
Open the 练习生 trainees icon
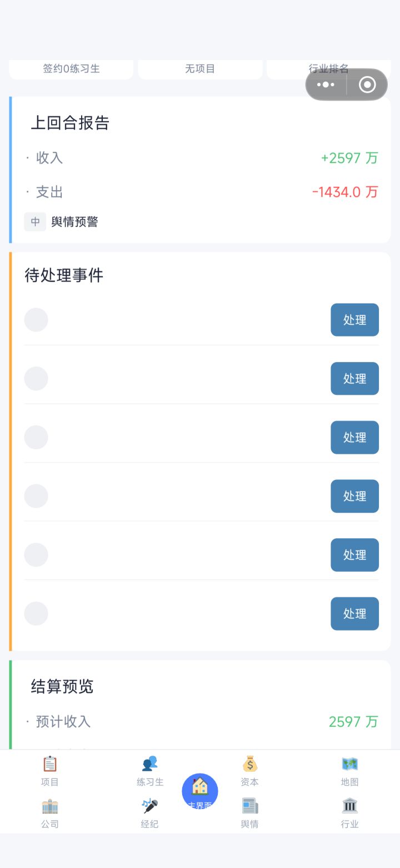coord(150,764)
